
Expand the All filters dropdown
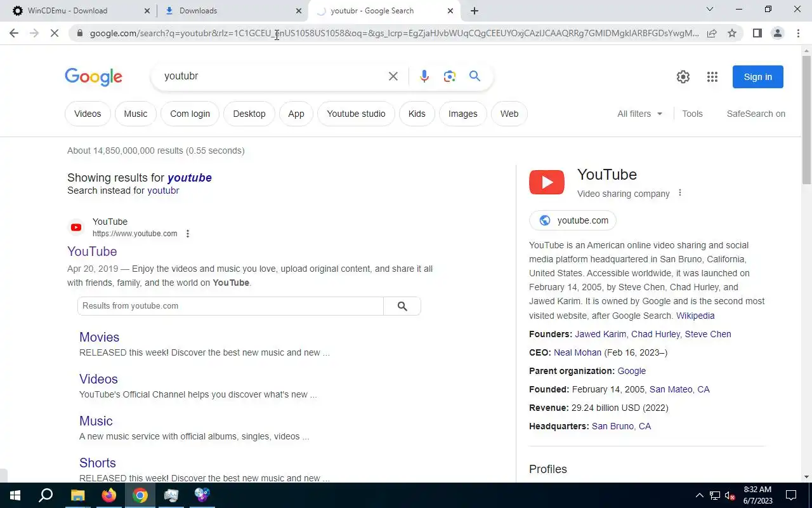(x=639, y=114)
